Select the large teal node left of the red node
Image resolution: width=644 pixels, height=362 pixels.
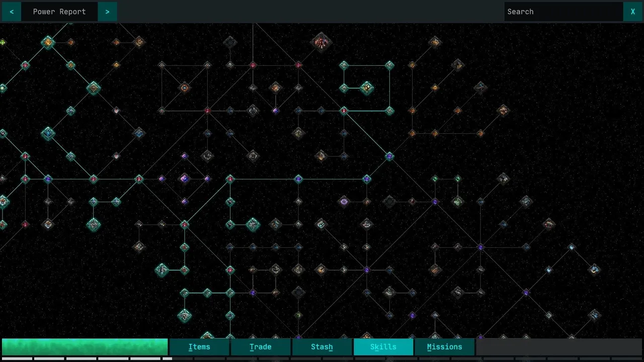click(x=162, y=270)
